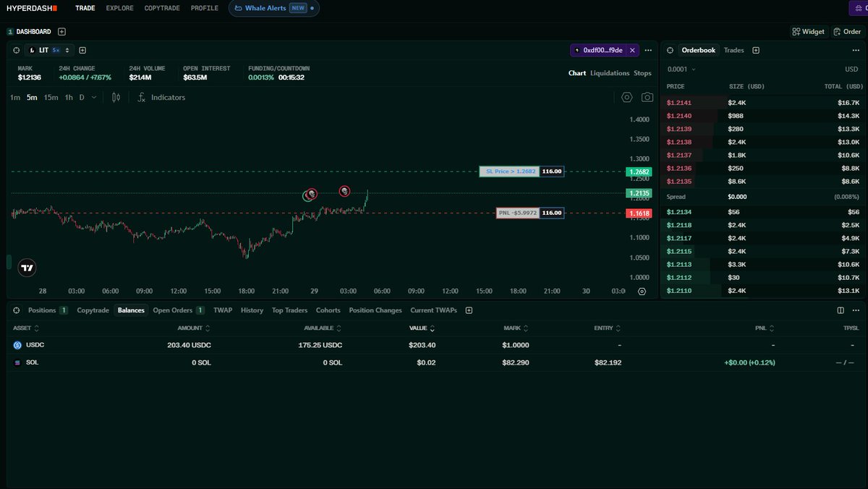The width and height of the screenshot is (868, 489).
Task: Select the 1h timeframe
Action: pos(69,98)
